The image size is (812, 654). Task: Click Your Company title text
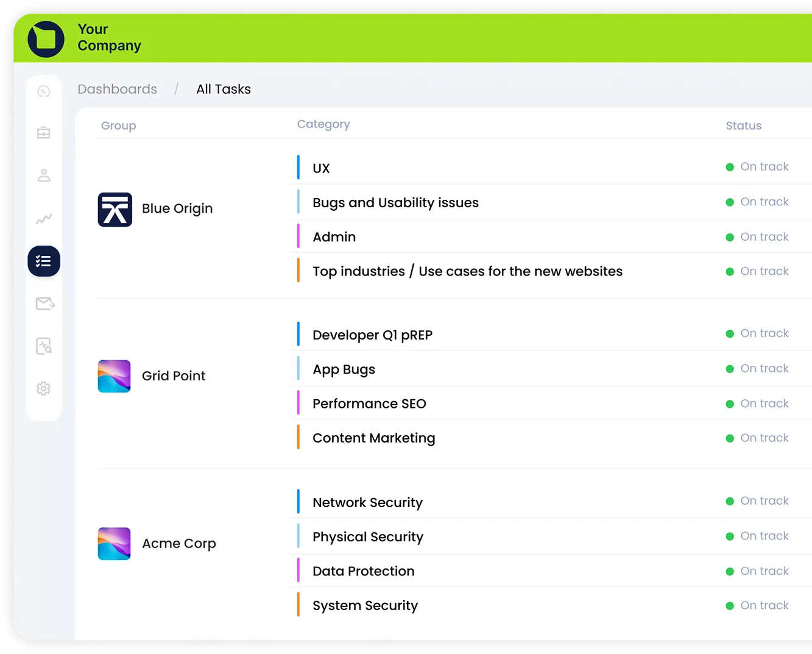click(109, 38)
